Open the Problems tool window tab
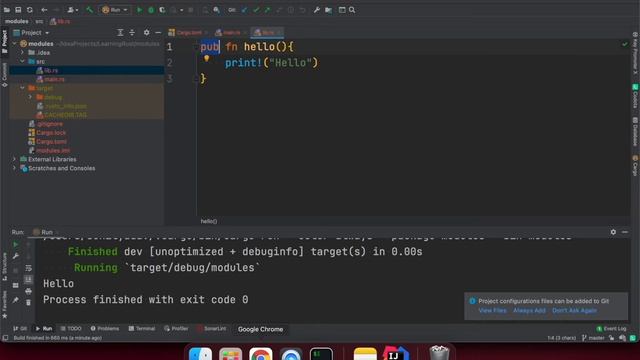The width and height of the screenshot is (640, 360). pyautogui.click(x=105, y=329)
